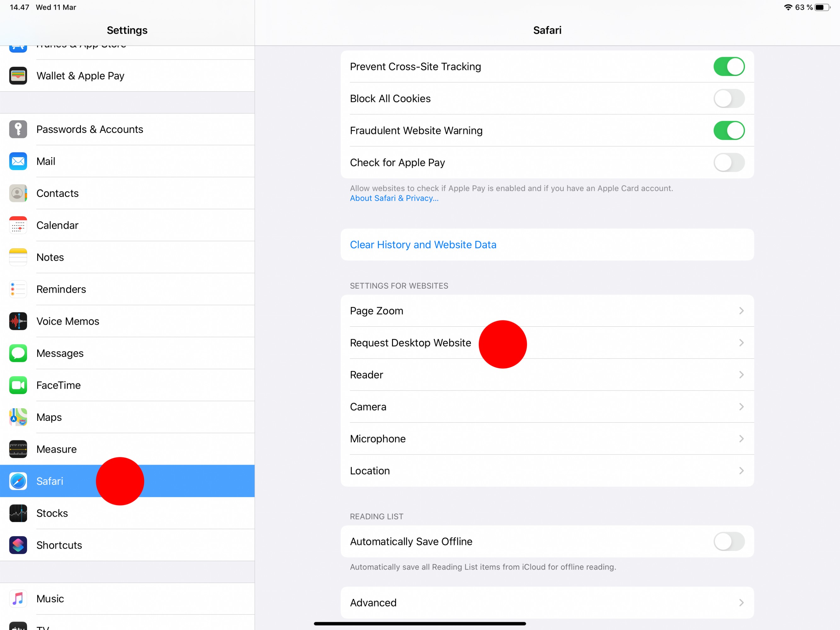Viewport: 840px width, 630px height.
Task: Tap the Microphone row label
Action: coord(377,438)
